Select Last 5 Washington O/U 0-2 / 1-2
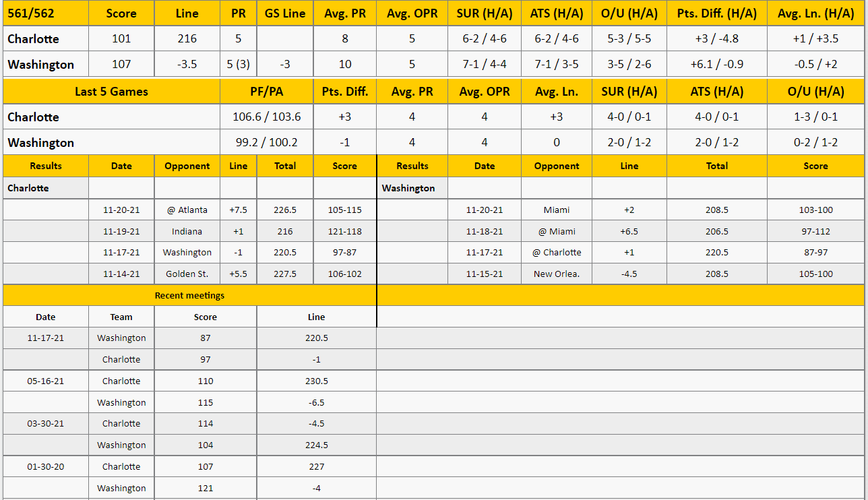The height and width of the screenshot is (500, 868). pos(815,142)
